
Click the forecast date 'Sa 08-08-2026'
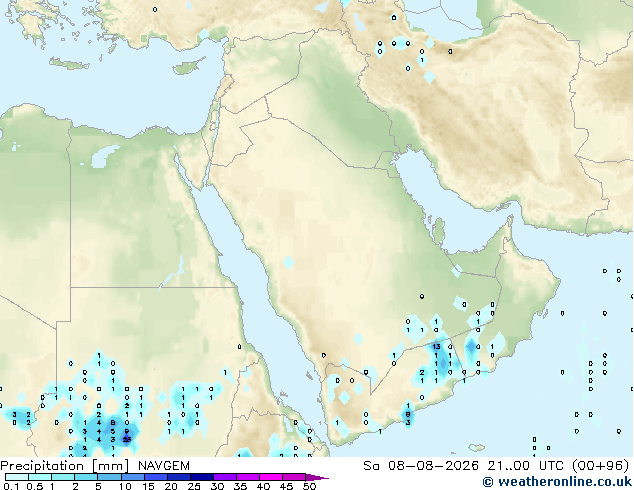coord(421,466)
